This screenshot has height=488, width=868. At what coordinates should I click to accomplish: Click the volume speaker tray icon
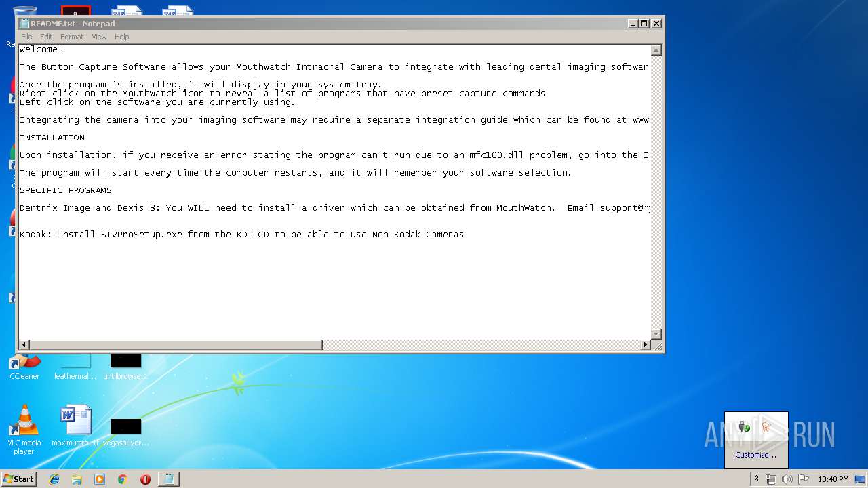click(x=787, y=479)
